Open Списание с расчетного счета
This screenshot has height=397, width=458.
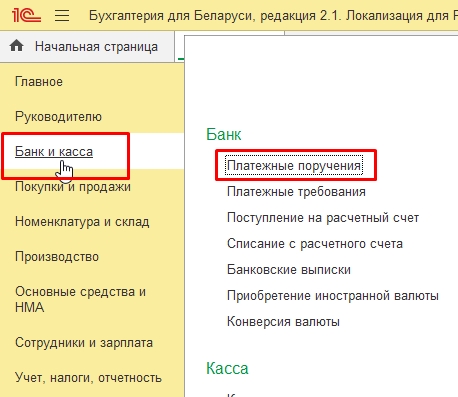(x=315, y=244)
